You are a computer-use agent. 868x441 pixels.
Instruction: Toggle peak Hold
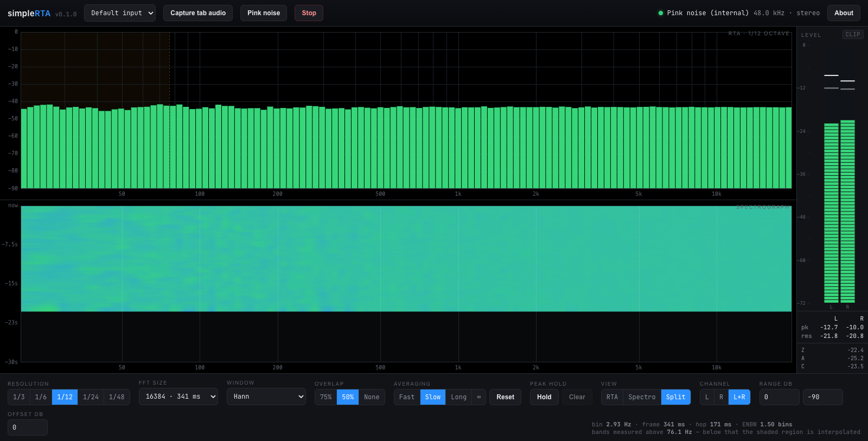544,397
